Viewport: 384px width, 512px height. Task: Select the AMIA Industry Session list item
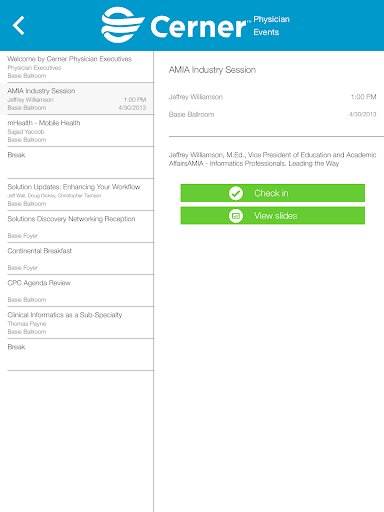(77, 99)
